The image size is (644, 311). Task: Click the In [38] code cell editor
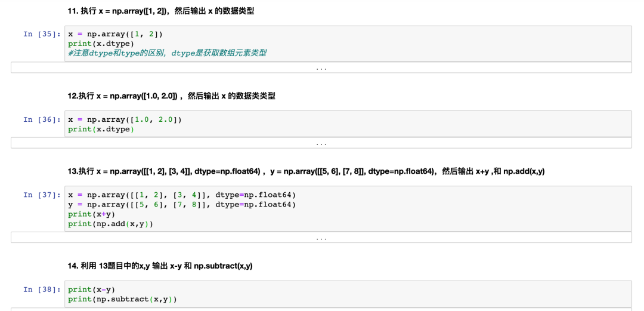point(348,294)
